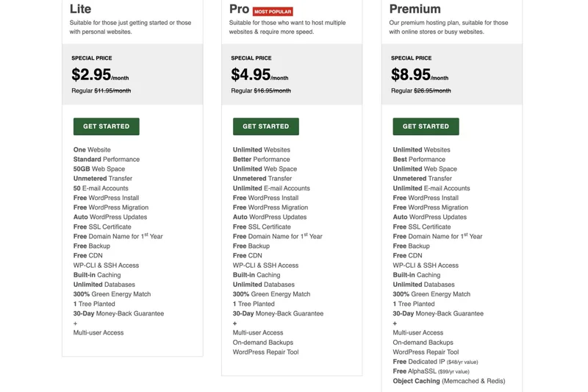
Task: Click WordPress Repair Tool in the Pro plan
Action: point(265,352)
